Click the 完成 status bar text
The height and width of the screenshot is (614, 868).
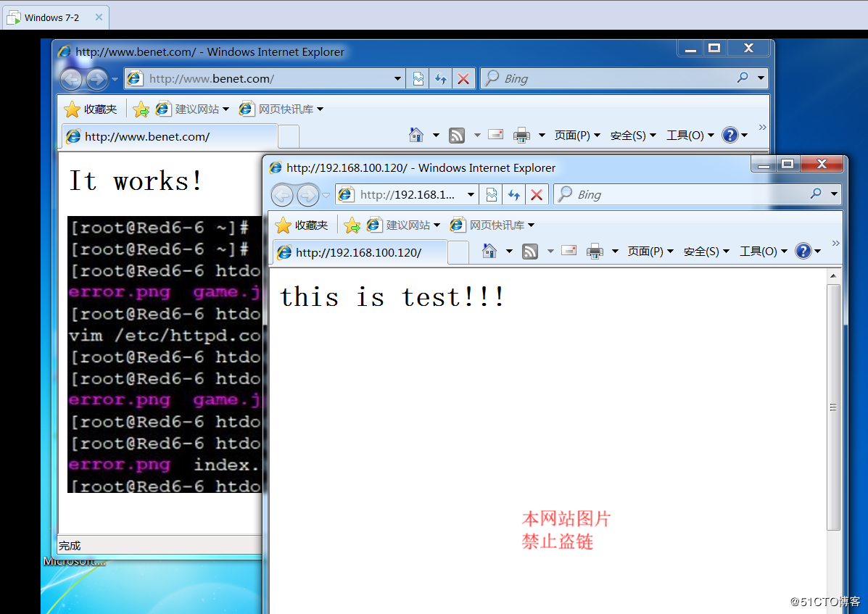pos(70,546)
